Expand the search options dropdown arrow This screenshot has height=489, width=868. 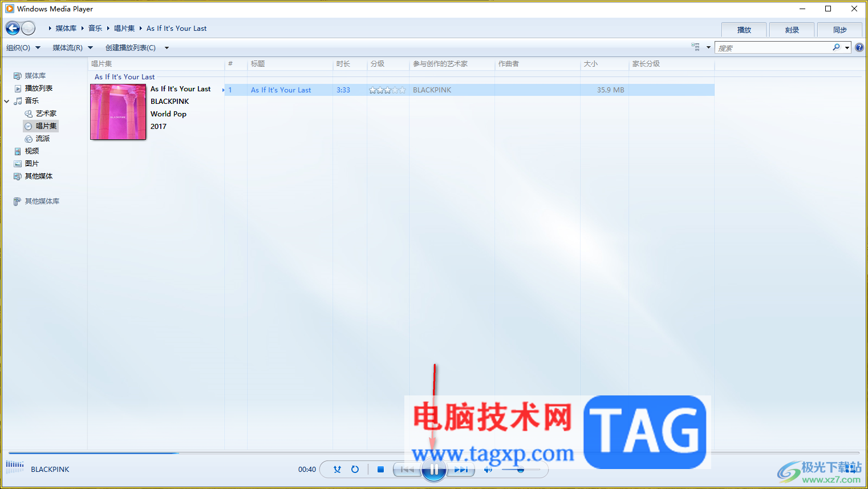[x=847, y=48]
